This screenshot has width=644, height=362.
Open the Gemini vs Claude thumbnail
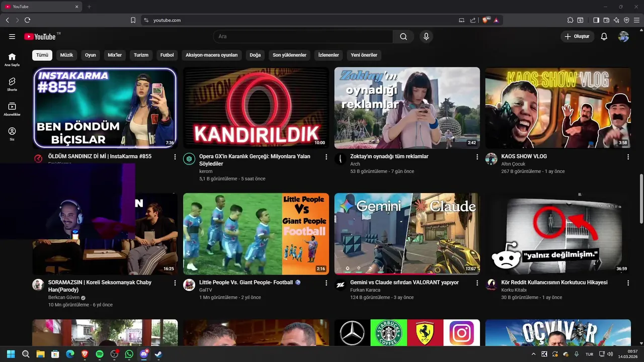coord(407,234)
